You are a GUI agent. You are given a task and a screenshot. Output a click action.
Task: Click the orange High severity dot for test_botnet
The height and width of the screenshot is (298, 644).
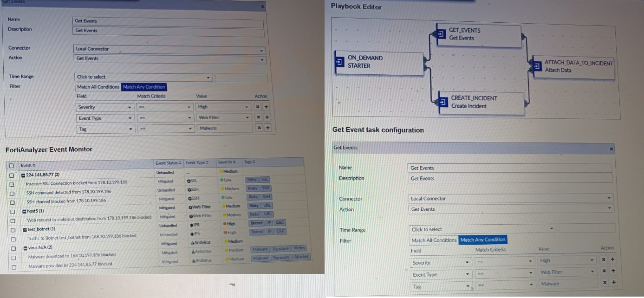(x=225, y=223)
